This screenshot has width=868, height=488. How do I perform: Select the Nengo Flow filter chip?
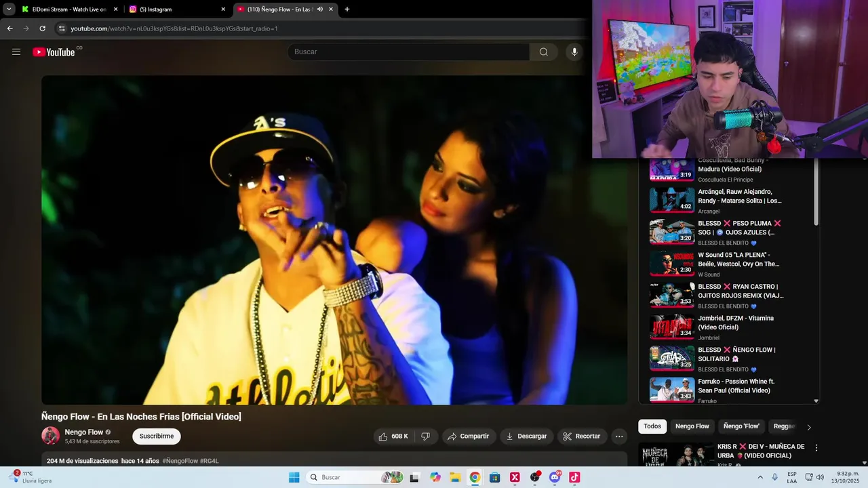692,426
